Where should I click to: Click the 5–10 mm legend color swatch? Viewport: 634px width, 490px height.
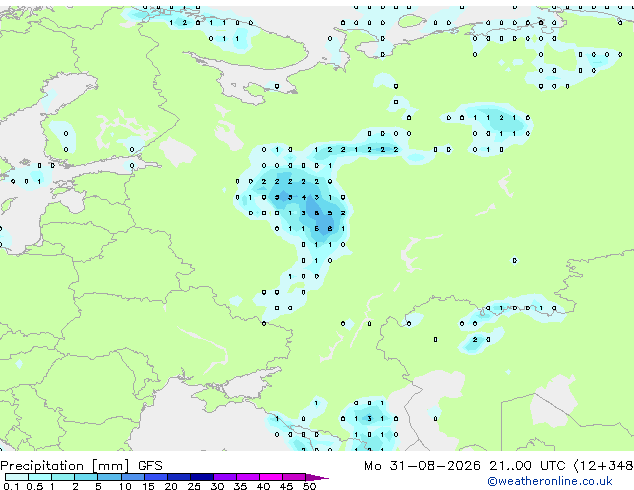point(109,477)
